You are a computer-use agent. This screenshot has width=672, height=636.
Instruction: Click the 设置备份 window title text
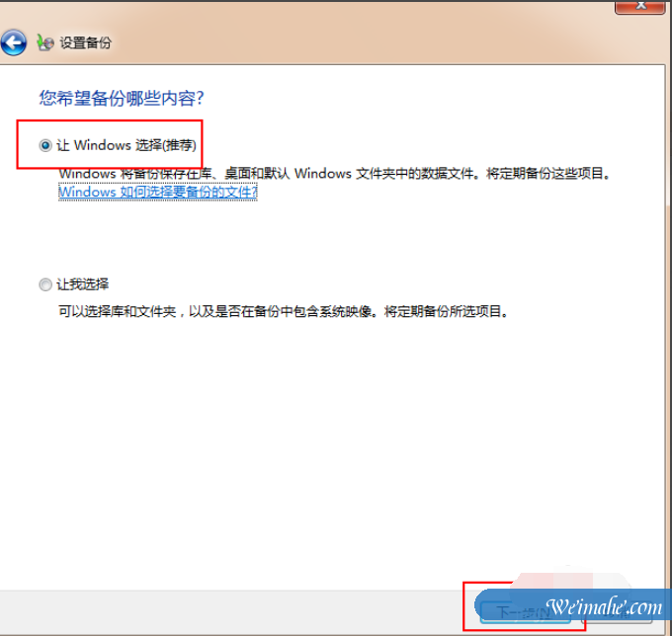(85, 42)
